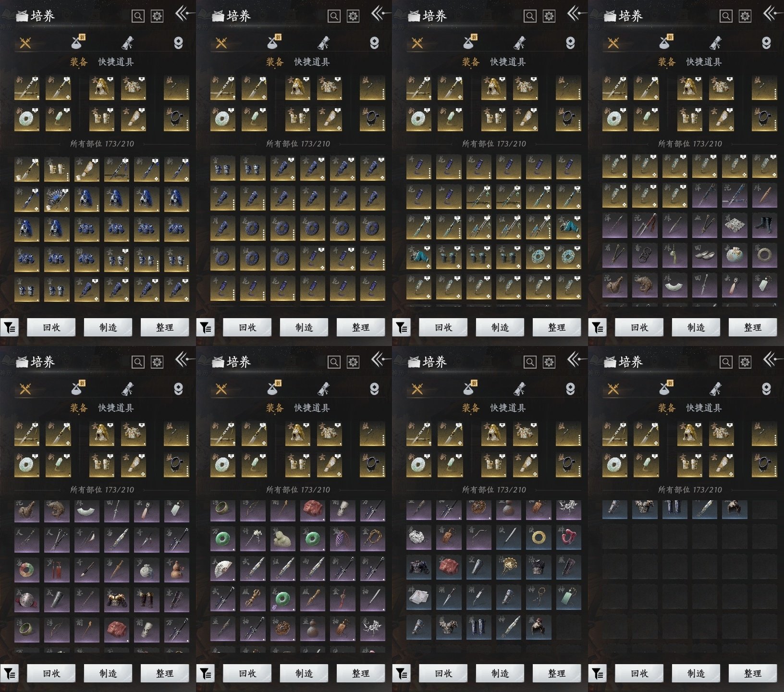The height and width of the screenshot is (692, 784).
Task: Select purple grape ornament in bottom row's second panel
Action: click(343, 539)
